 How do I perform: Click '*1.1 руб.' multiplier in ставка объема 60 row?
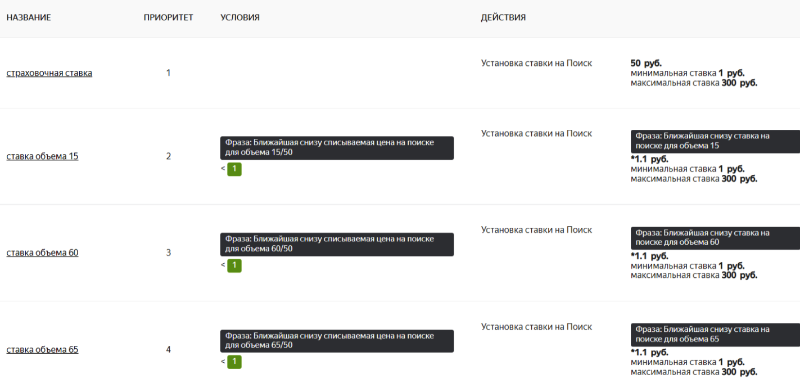click(x=649, y=256)
